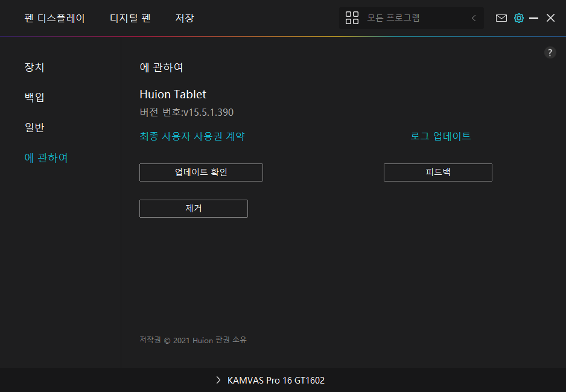Click KAMVAS Pro 16 GT1602 device name
The image size is (566, 392).
click(x=276, y=380)
